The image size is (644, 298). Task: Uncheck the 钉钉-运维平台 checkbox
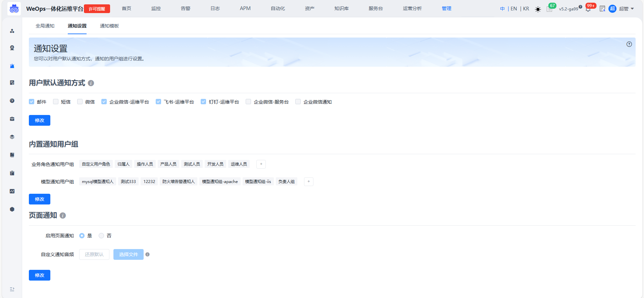203,102
